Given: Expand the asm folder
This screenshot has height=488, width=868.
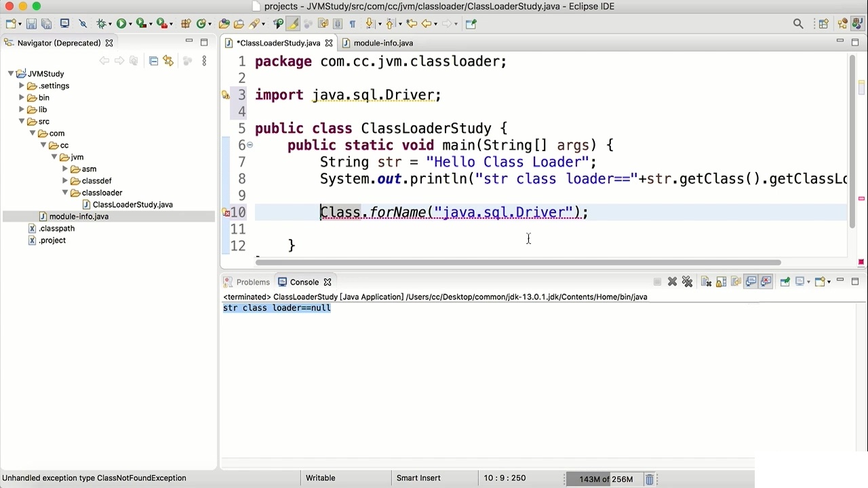Looking at the screenshot, I should coord(65,169).
